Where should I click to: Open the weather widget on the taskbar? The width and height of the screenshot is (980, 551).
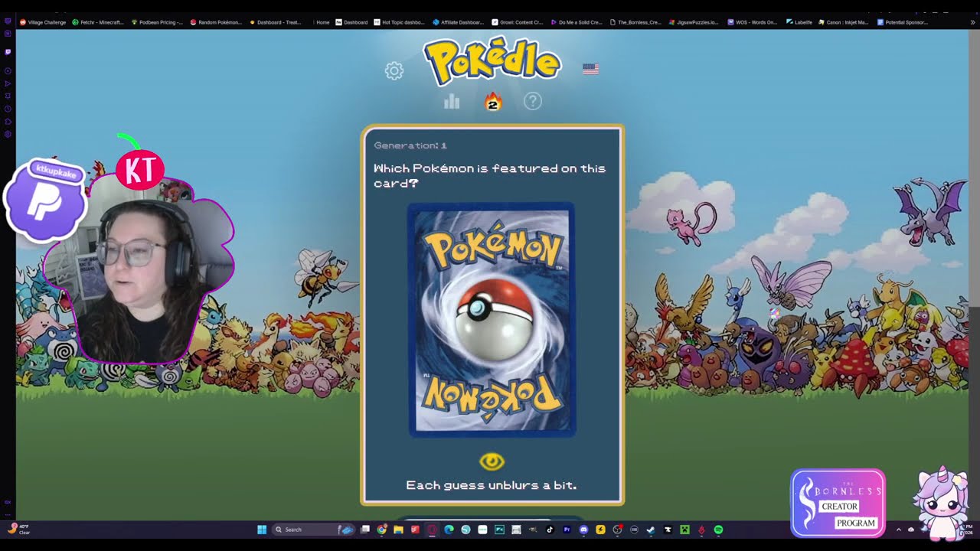(18, 530)
